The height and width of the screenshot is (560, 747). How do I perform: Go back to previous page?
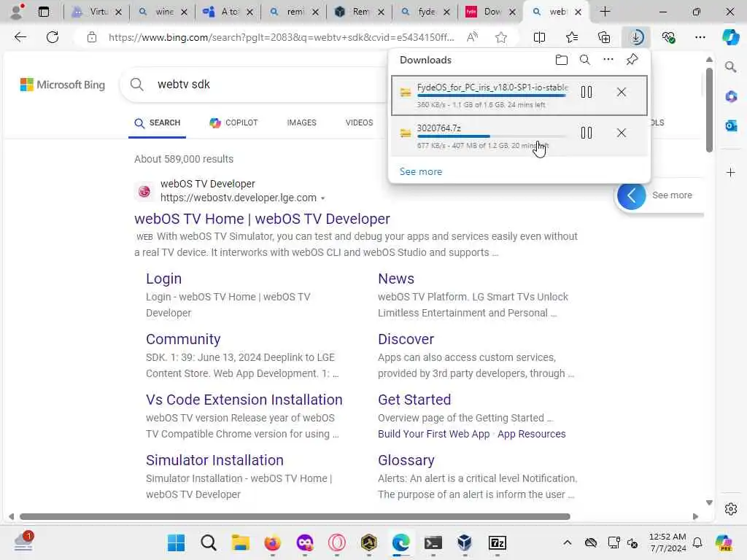(x=20, y=37)
